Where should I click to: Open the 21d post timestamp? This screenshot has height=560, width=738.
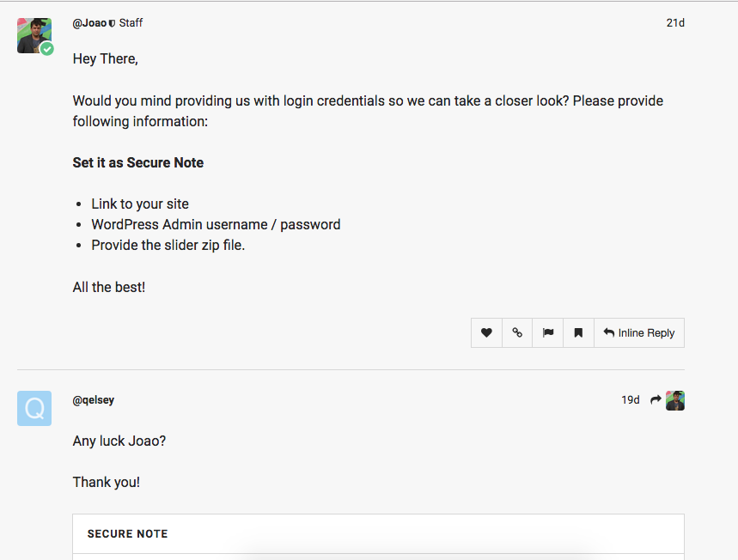tap(675, 22)
